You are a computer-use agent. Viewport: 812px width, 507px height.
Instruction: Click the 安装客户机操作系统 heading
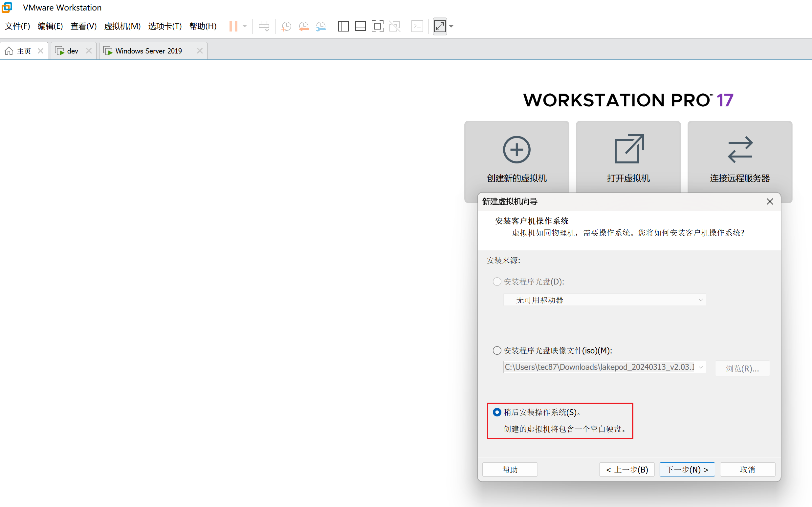click(532, 221)
